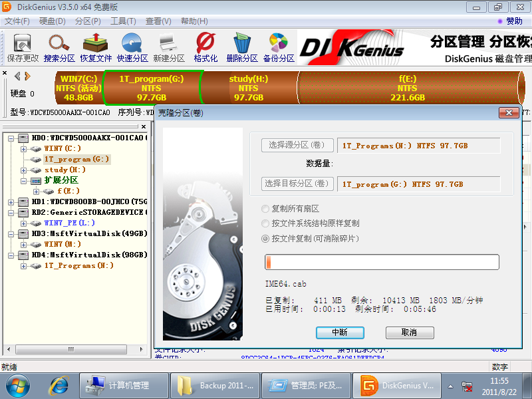
Task: Click the Cancel (取消) button in clone dialog
Action: [410, 332]
